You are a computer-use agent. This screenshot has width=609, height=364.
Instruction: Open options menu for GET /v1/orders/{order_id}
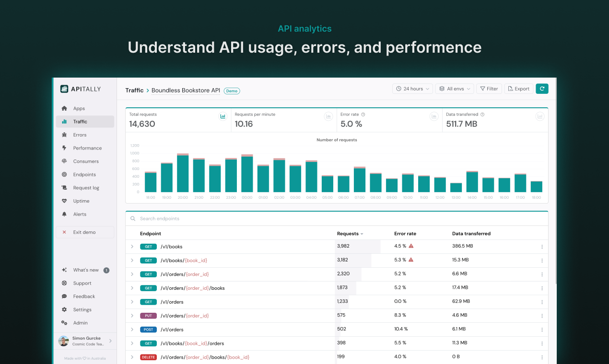pos(542,274)
